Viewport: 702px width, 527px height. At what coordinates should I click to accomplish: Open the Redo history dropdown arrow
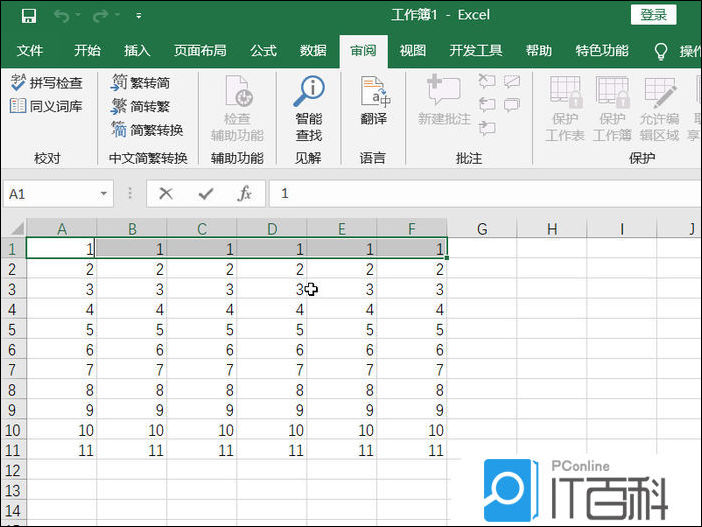(117, 15)
